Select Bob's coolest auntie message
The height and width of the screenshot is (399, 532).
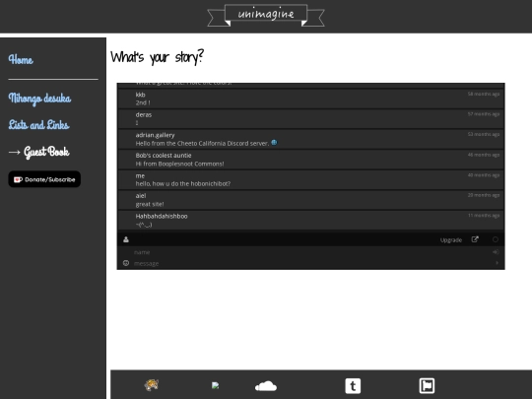tap(310, 160)
